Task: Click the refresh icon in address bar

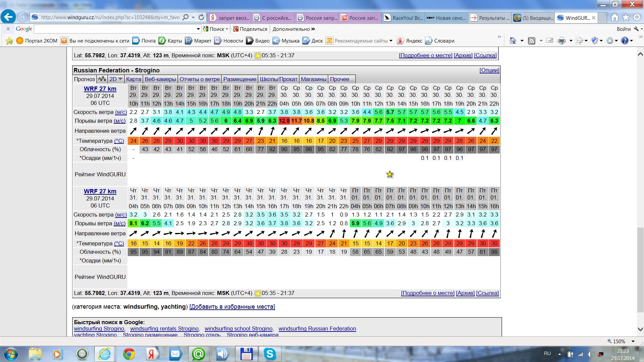Action: (201, 17)
